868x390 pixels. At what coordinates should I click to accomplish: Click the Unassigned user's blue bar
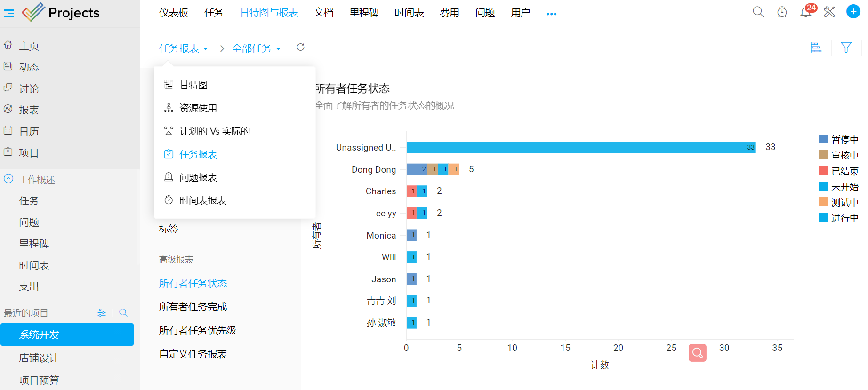(580, 147)
